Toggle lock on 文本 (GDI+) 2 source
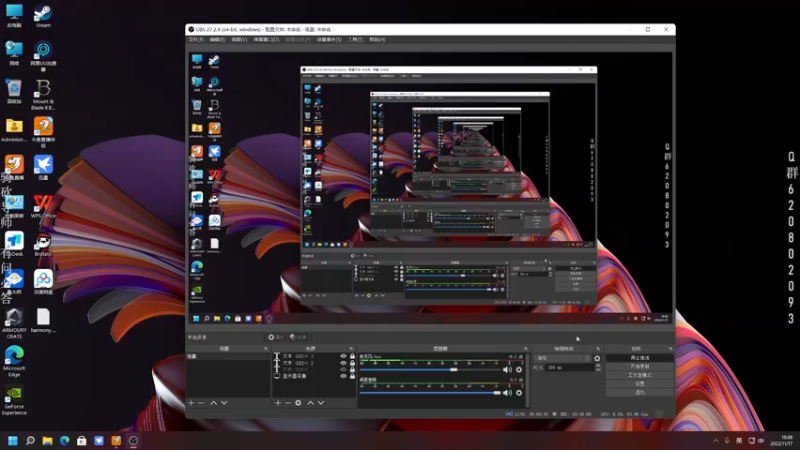800x450 pixels. click(352, 363)
